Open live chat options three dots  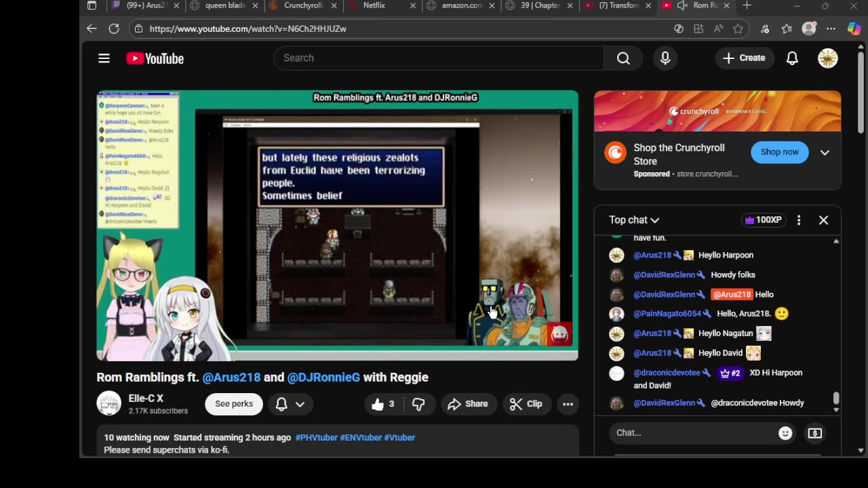click(799, 220)
